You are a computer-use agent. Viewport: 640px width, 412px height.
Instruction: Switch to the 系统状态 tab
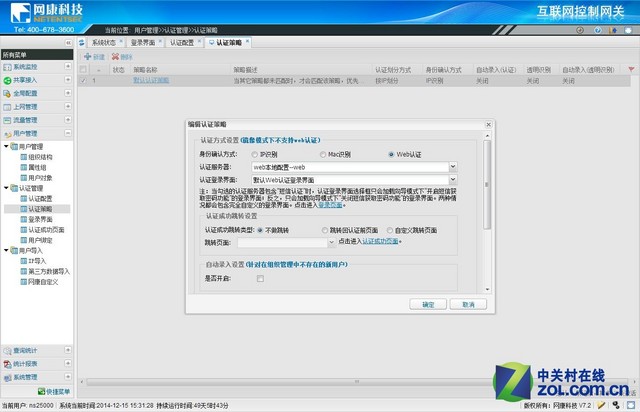[101, 44]
